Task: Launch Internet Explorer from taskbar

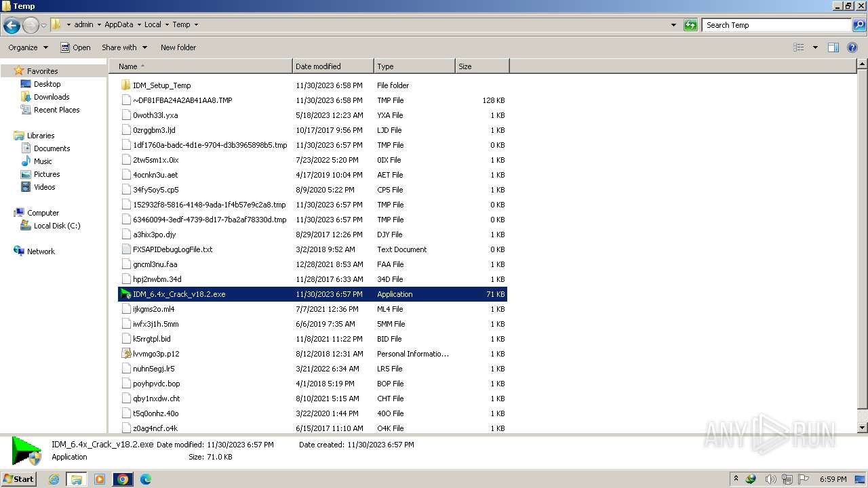Action: (x=54, y=479)
